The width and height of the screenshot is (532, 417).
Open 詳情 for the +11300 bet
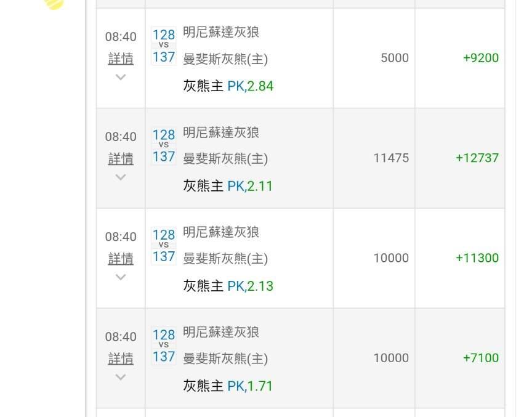[x=121, y=259]
